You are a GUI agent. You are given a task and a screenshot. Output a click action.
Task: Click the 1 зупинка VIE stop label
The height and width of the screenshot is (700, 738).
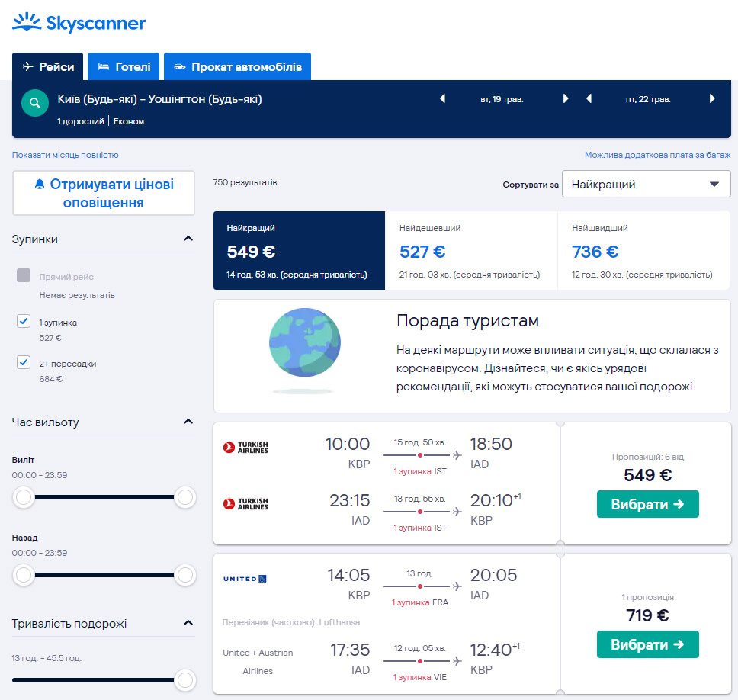click(420, 677)
